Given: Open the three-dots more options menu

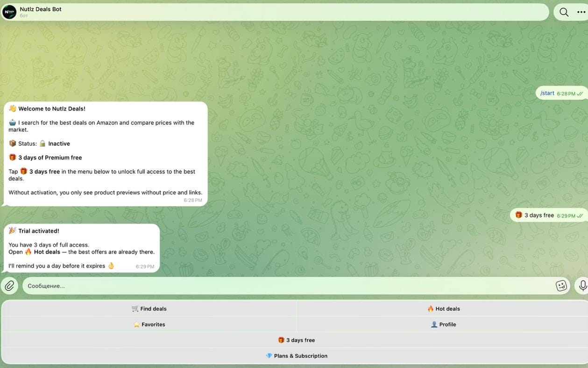Looking at the screenshot, I should click(581, 12).
